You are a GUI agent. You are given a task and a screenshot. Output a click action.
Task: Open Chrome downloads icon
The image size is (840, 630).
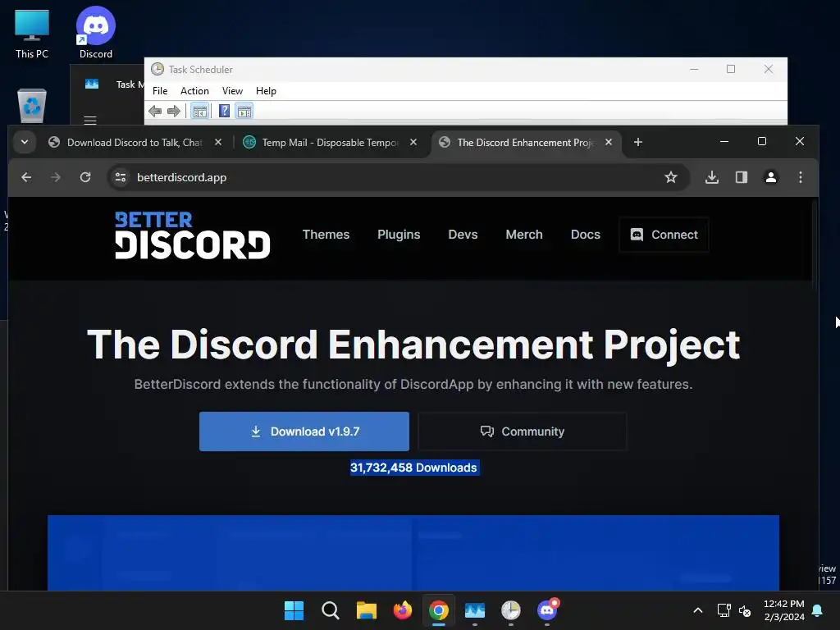[711, 177]
